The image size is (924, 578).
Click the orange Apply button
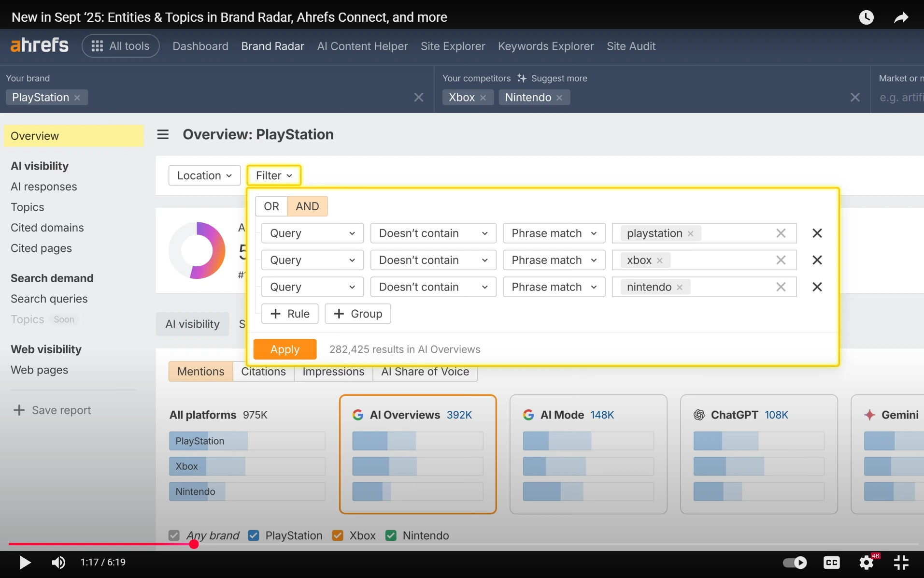click(284, 349)
